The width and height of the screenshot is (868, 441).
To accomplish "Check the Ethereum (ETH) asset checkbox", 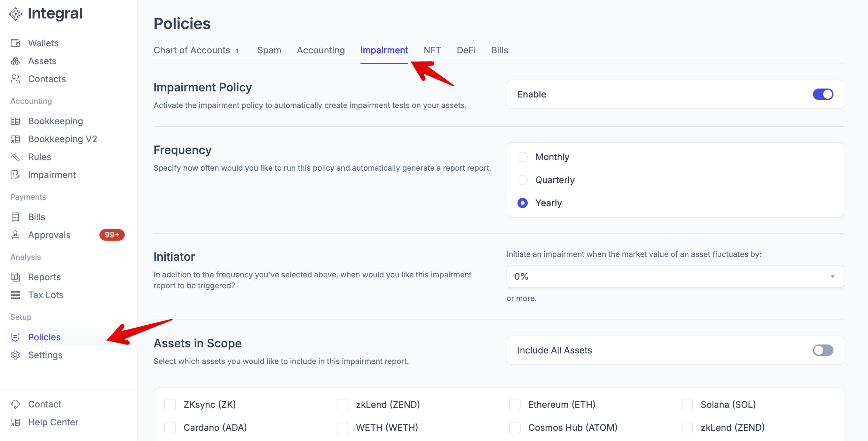I will (x=515, y=404).
